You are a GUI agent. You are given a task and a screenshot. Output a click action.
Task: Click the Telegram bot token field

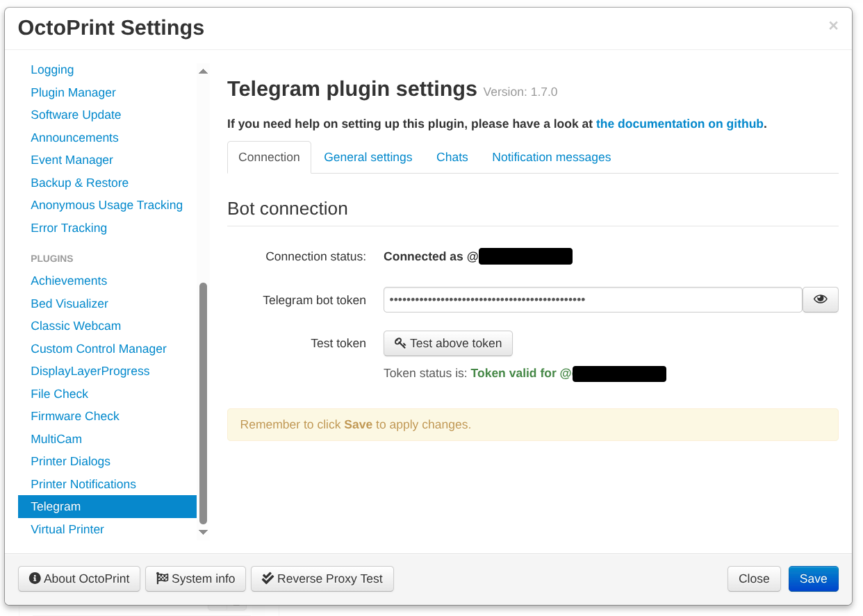[x=593, y=300]
